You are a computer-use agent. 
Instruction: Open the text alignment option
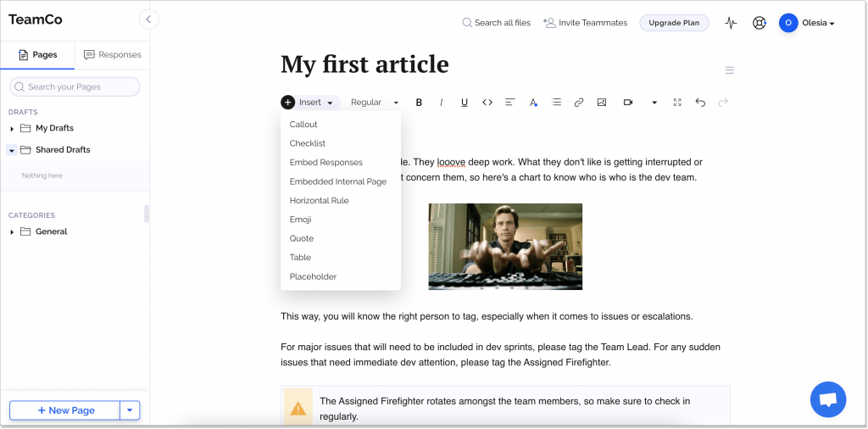click(x=509, y=103)
